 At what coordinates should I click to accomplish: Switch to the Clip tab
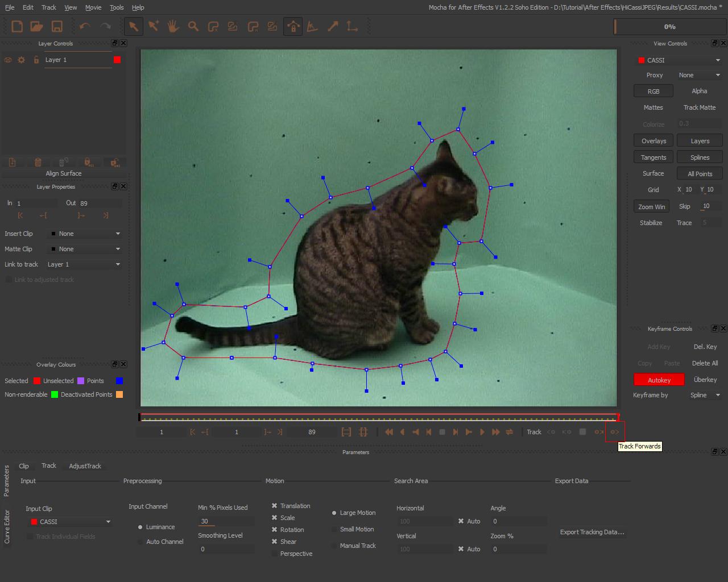[x=24, y=466]
